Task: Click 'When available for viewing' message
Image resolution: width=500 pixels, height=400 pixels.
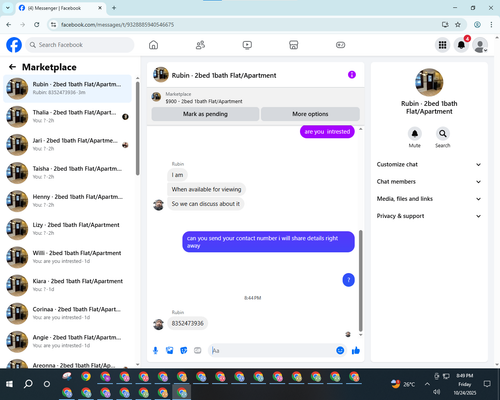Action: pyautogui.click(x=206, y=189)
